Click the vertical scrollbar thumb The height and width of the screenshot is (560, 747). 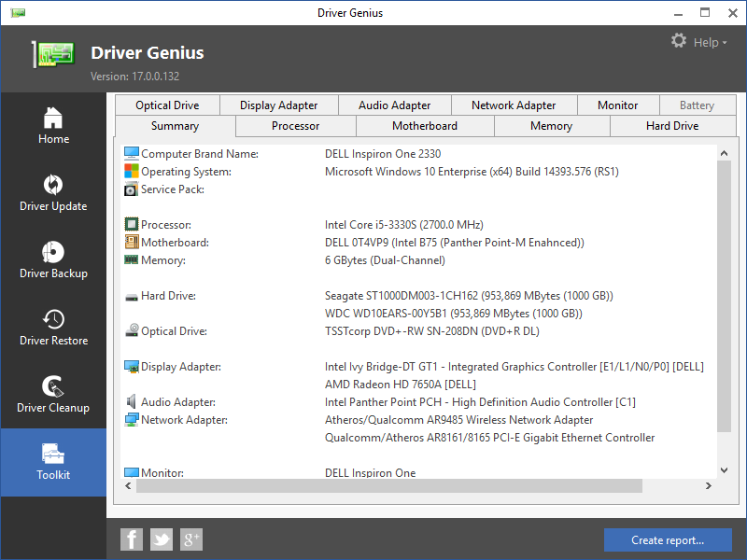point(724,296)
